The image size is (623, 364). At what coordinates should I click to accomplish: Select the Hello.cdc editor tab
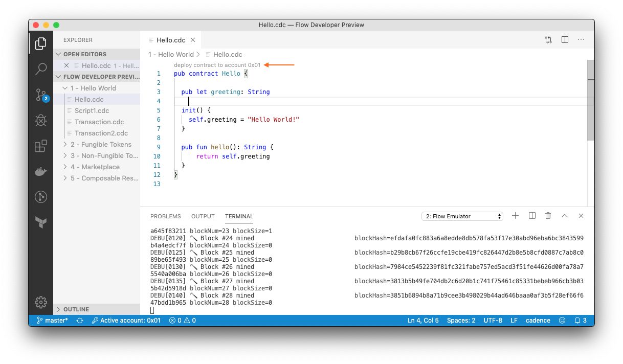(x=170, y=40)
